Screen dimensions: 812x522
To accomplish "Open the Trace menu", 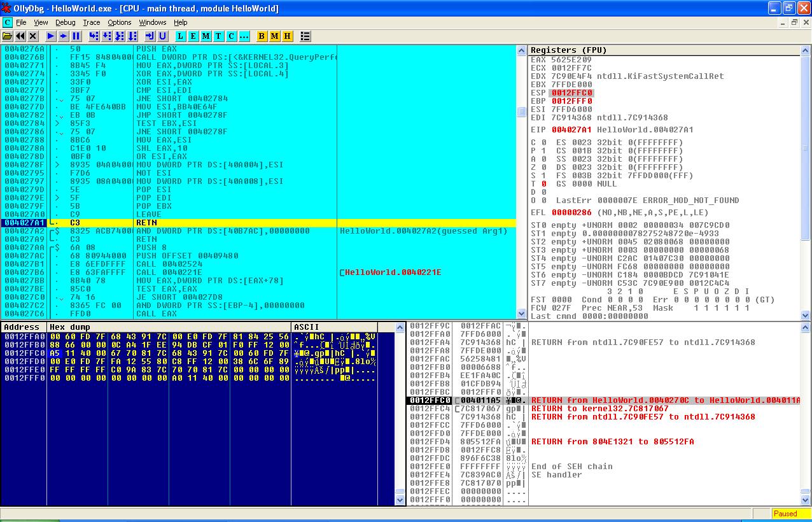I will (92, 22).
